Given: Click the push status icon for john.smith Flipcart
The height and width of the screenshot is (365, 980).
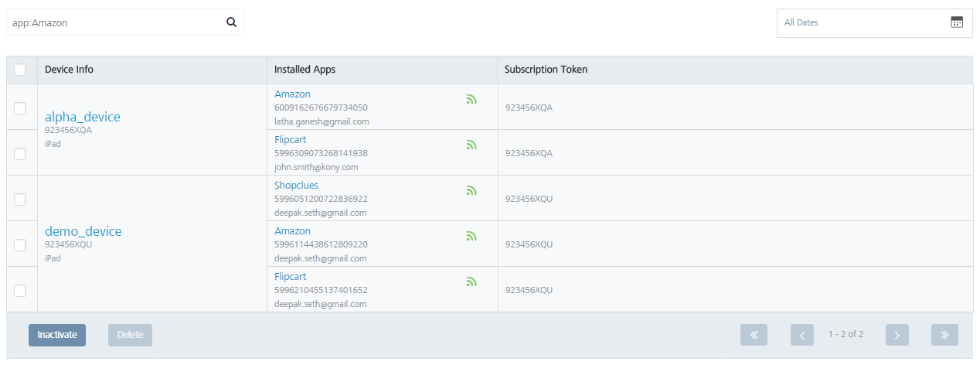Looking at the screenshot, I should pos(471,145).
